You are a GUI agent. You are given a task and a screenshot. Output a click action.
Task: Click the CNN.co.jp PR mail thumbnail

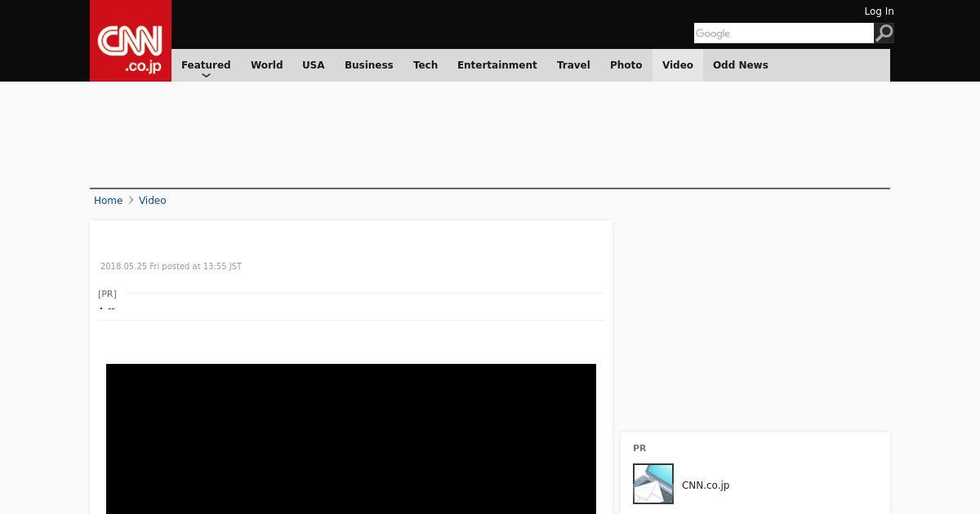point(653,484)
